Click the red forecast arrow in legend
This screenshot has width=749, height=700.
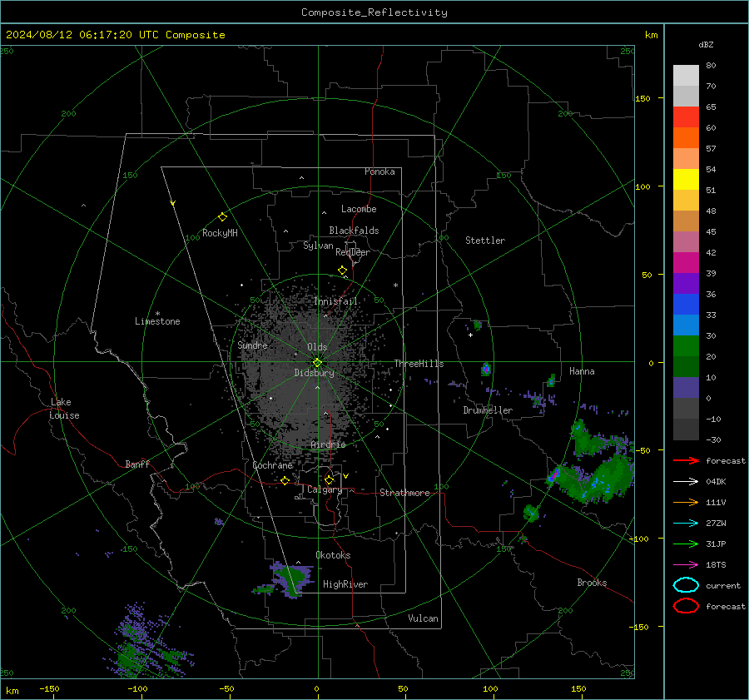(x=686, y=460)
